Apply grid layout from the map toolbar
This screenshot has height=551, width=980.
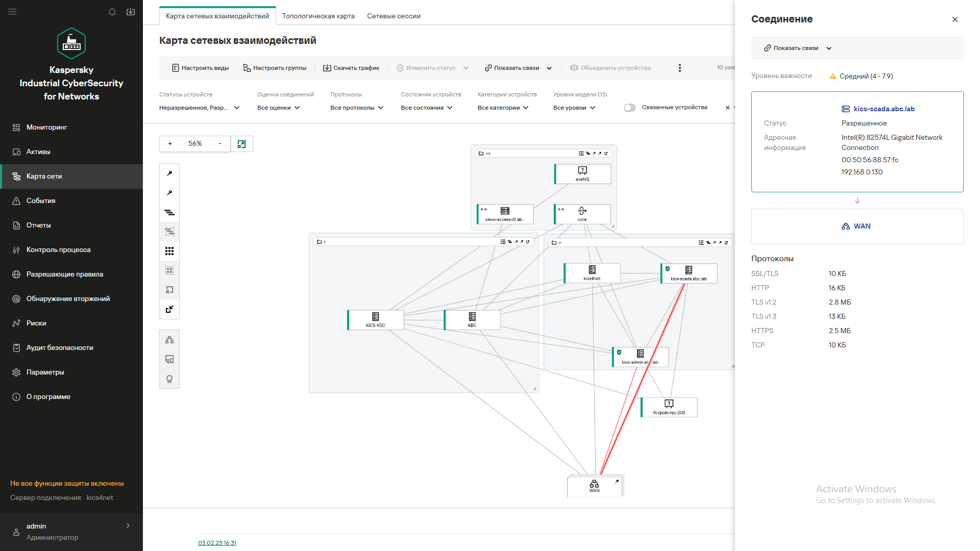coord(169,251)
